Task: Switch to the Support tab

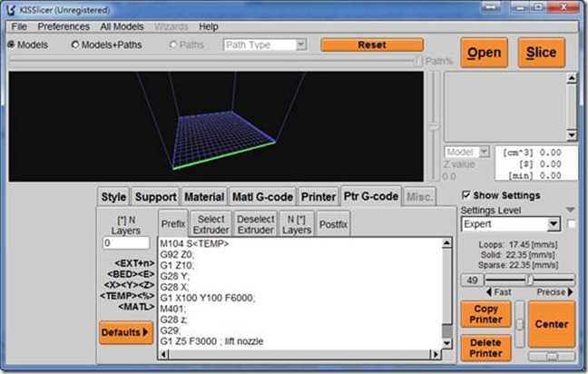Action: tap(156, 197)
